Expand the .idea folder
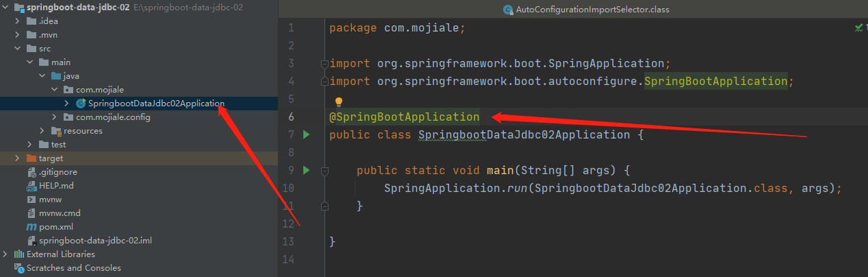This screenshot has width=868, height=277. [x=18, y=21]
